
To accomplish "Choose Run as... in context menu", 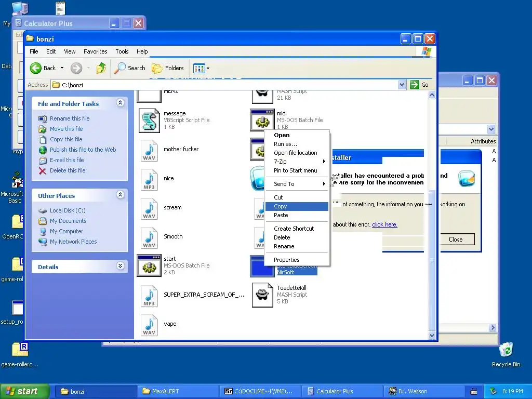I will 297,144.
